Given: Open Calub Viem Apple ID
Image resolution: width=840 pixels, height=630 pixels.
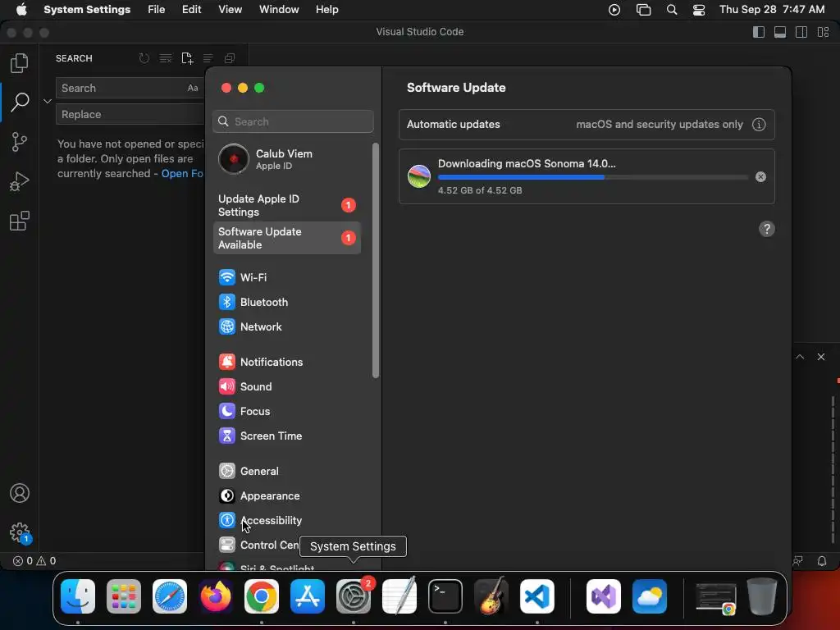Looking at the screenshot, I should point(288,159).
